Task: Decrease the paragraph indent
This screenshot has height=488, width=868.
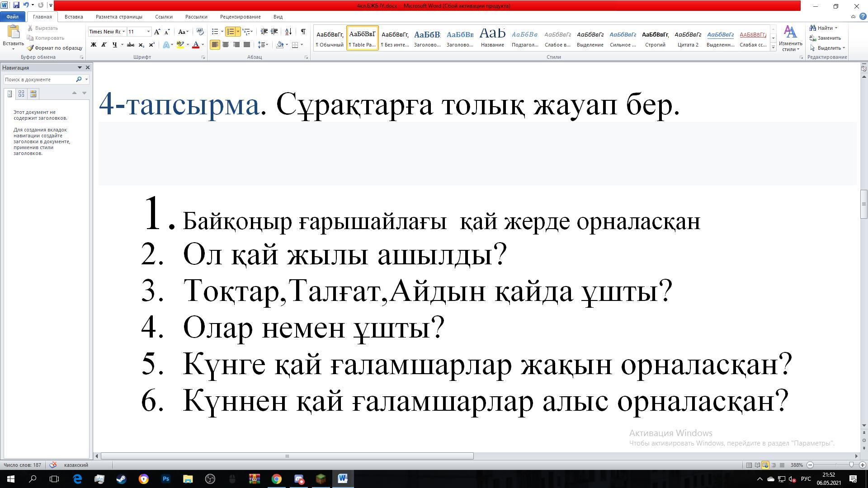Action: coord(264,32)
